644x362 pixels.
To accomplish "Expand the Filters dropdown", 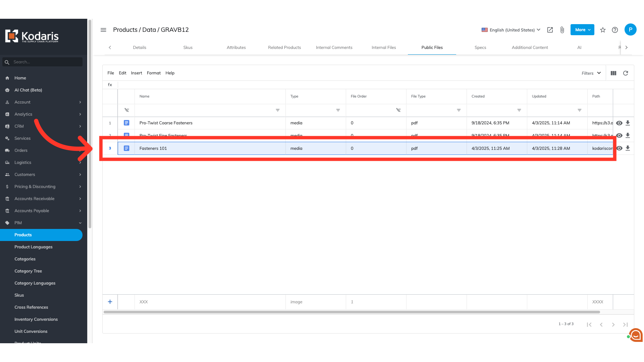I will click(591, 73).
